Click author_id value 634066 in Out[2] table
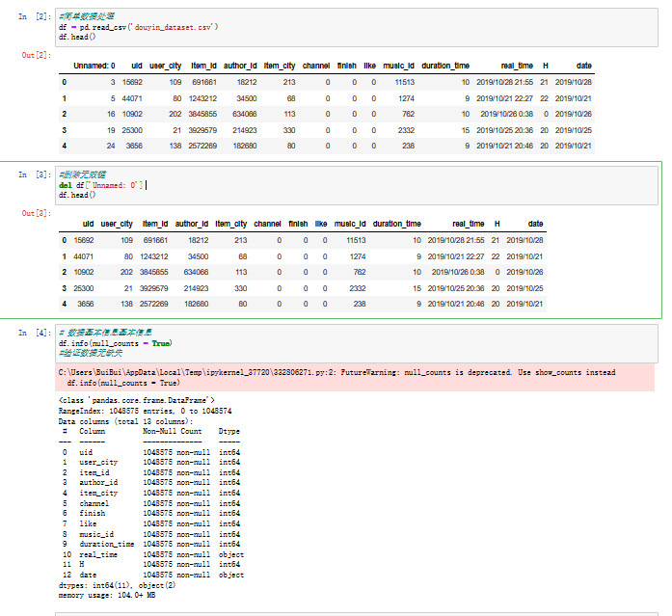Viewport: 672px width, 616px height. point(245,114)
